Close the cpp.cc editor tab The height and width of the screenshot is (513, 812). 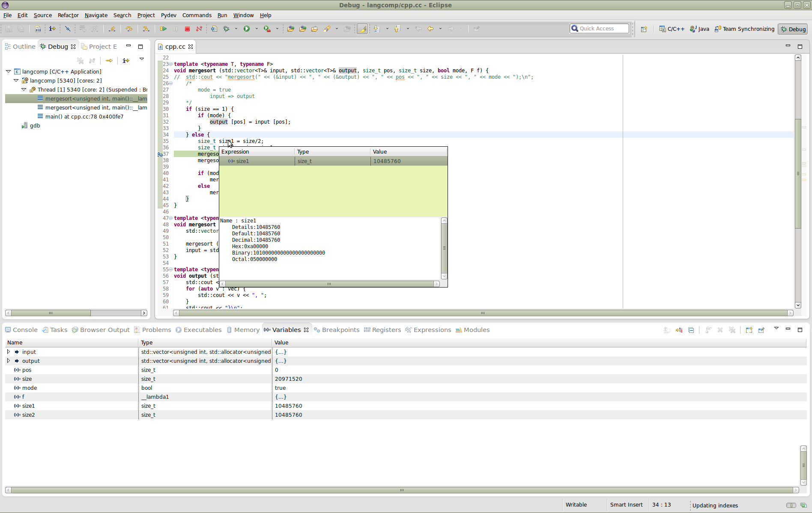[x=191, y=47]
